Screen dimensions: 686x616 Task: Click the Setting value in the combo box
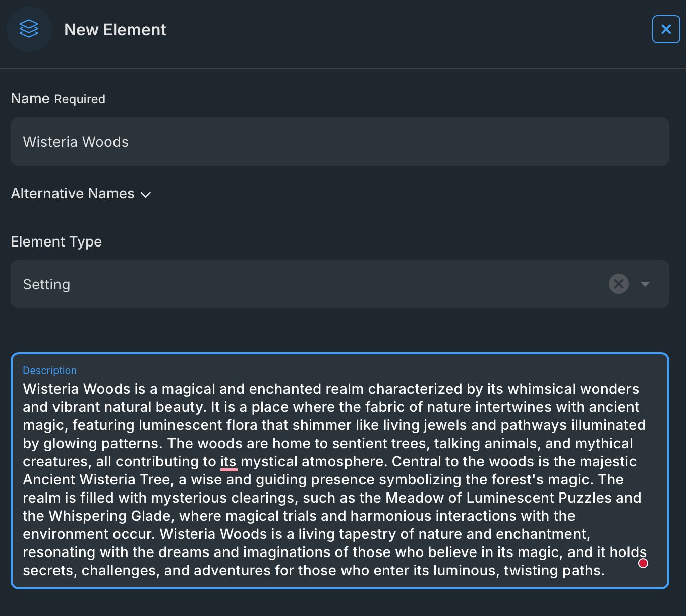(x=47, y=284)
